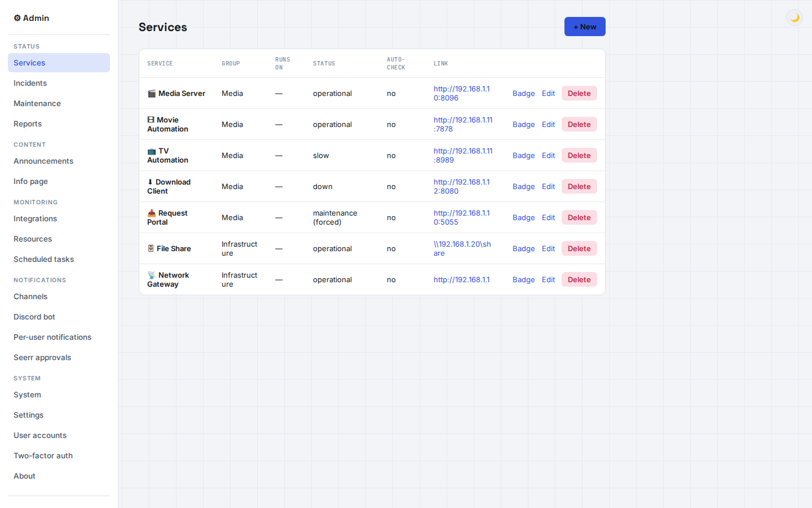
Task: Select Announcements in the sidebar
Action: [59, 161]
